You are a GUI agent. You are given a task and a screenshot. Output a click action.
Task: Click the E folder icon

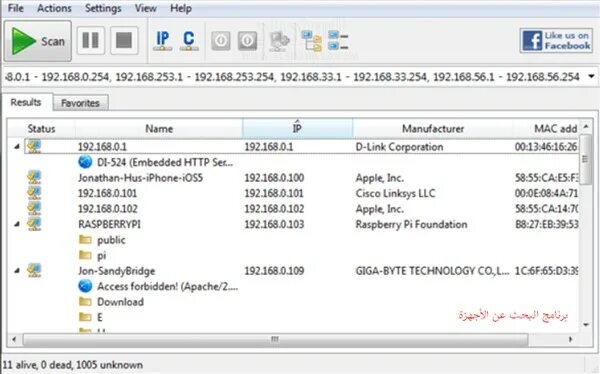point(85,317)
